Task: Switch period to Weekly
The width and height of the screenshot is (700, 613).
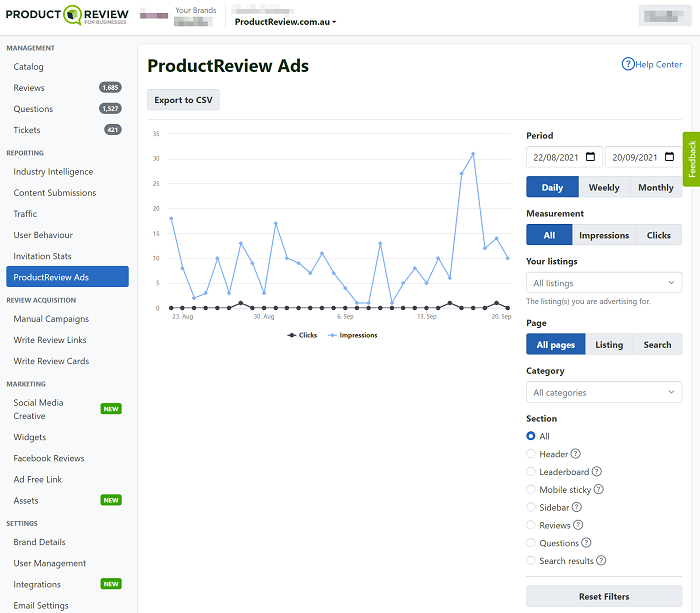Action: (x=604, y=187)
